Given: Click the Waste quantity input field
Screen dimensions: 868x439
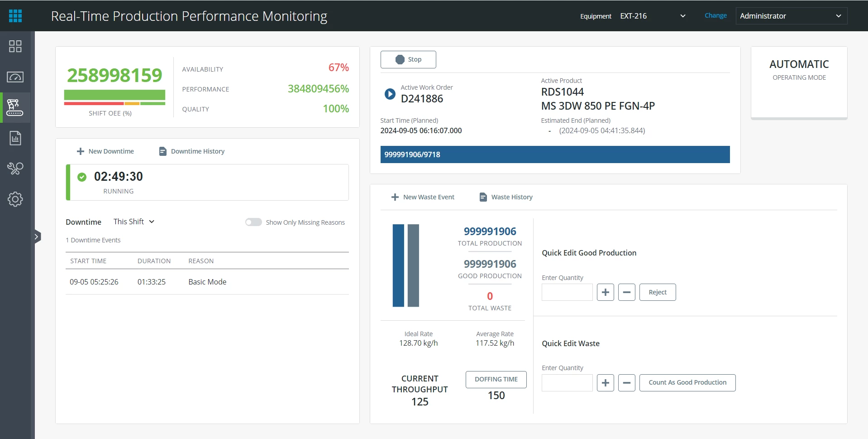Looking at the screenshot, I should [x=567, y=383].
